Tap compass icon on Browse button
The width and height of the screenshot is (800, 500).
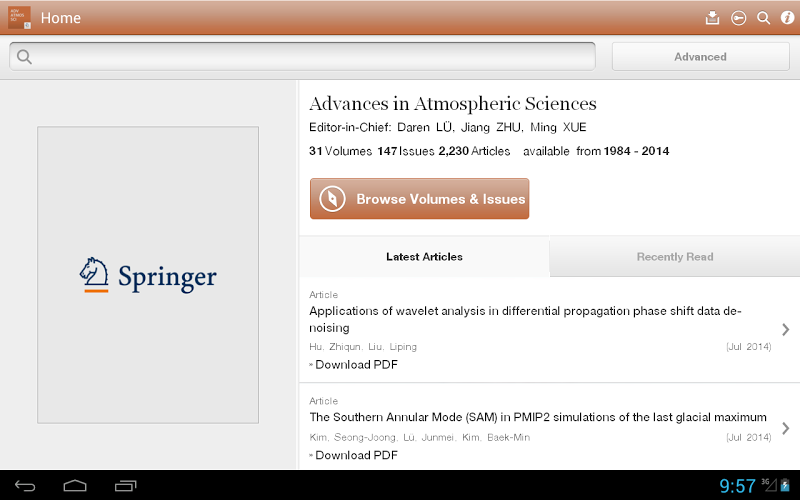[332, 198]
